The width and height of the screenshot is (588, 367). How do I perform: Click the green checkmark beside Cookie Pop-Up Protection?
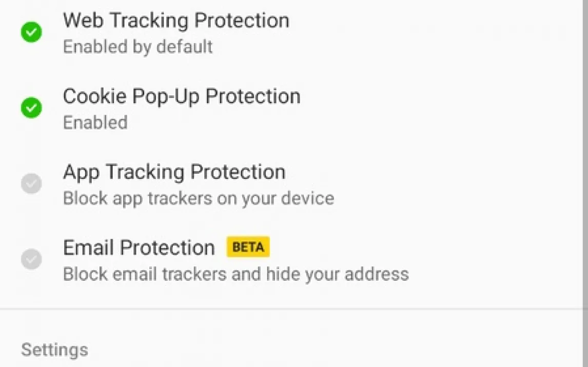point(31,108)
